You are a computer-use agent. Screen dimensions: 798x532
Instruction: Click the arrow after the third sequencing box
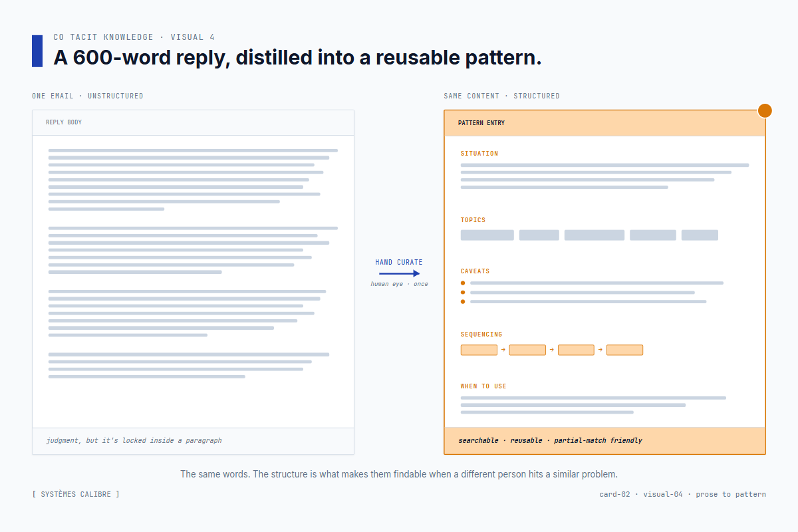601,350
